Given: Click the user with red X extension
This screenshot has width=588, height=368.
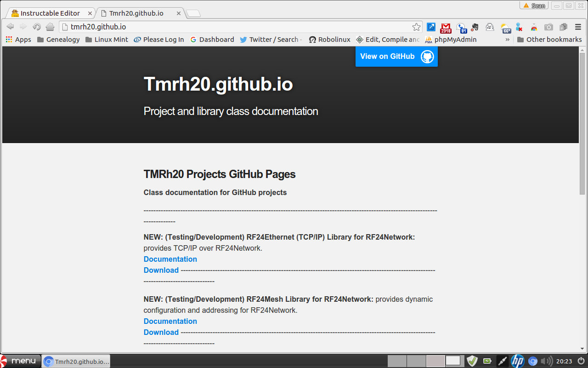Looking at the screenshot, I should tap(519, 27).
